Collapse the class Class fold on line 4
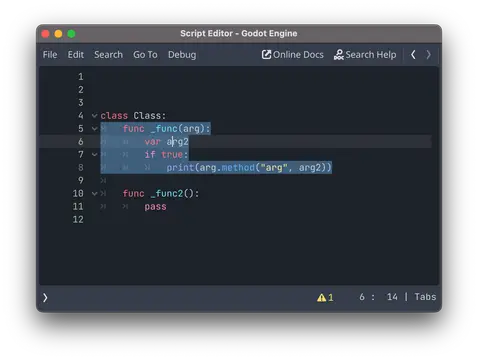The image size is (478, 360). coord(94,116)
